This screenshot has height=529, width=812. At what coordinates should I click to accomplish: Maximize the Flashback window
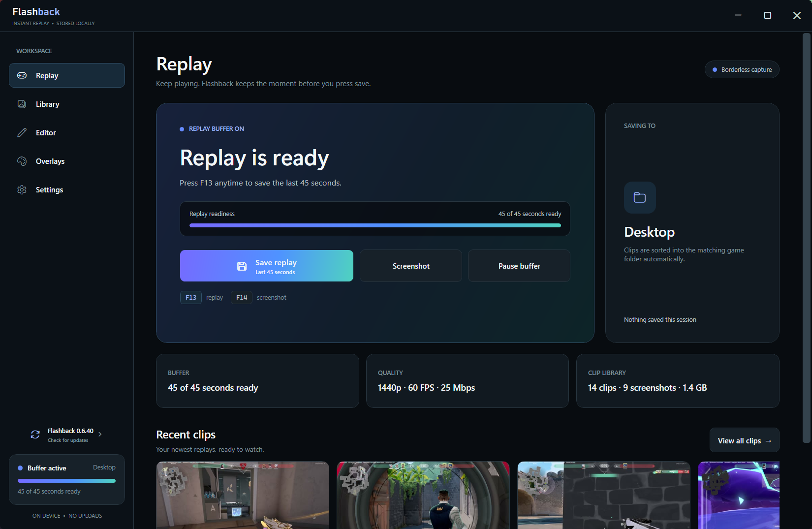pyautogui.click(x=767, y=15)
